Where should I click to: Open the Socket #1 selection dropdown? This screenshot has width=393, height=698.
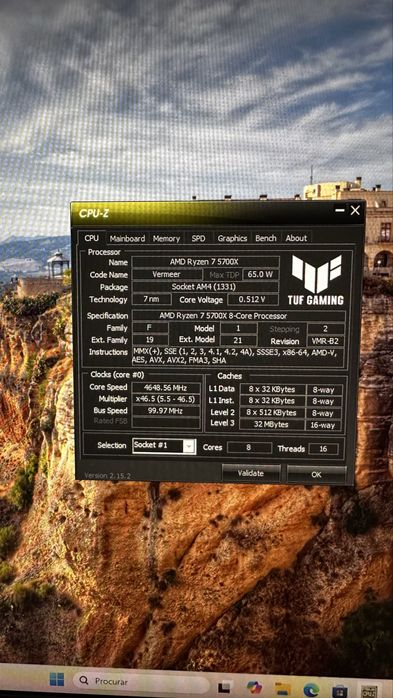(164, 446)
